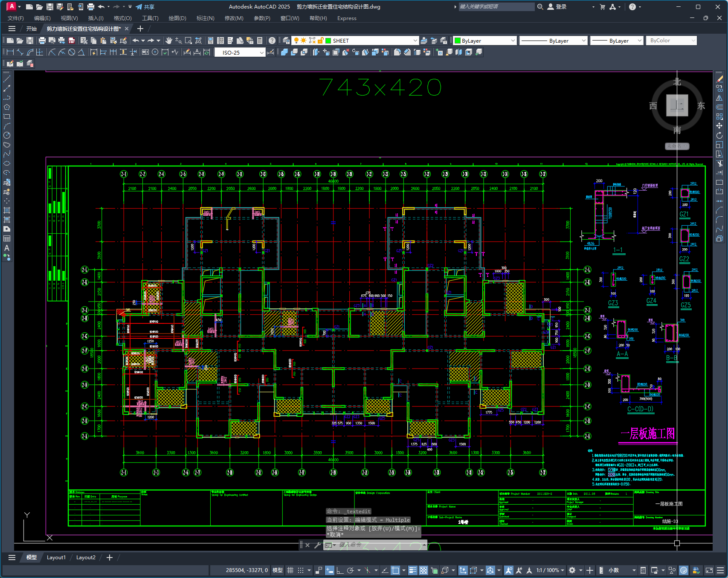Click the status bar customization menu icon
728x578 pixels.
click(721, 570)
